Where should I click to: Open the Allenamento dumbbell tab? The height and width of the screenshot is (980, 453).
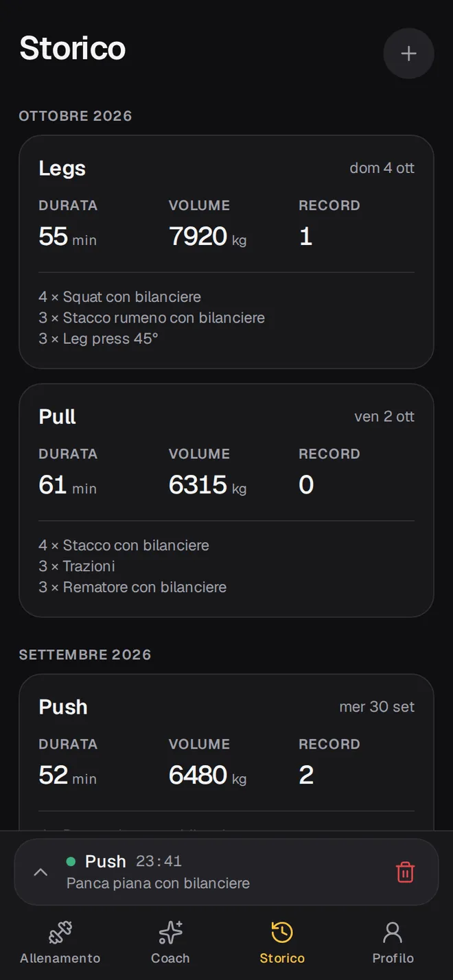(60, 942)
